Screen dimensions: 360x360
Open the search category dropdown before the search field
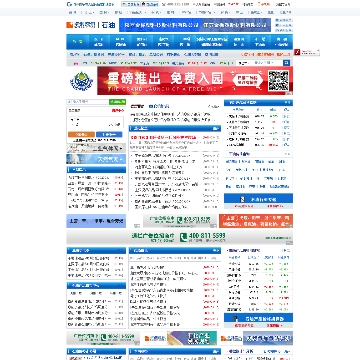[x=244, y=63]
